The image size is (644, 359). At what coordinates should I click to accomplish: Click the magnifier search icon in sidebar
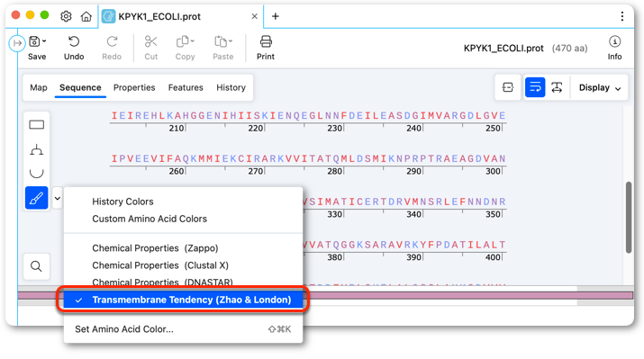click(x=37, y=266)
